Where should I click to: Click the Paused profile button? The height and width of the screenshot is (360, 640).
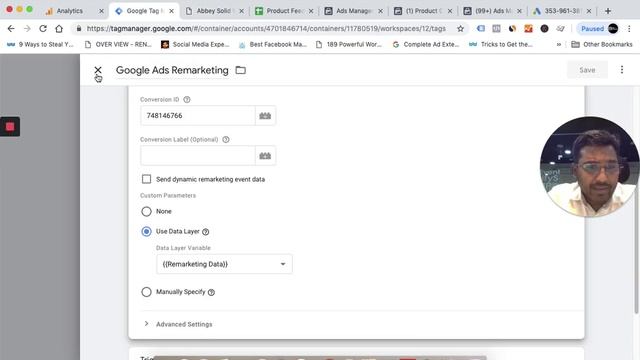pyautogui.click(x=598, y=29)
